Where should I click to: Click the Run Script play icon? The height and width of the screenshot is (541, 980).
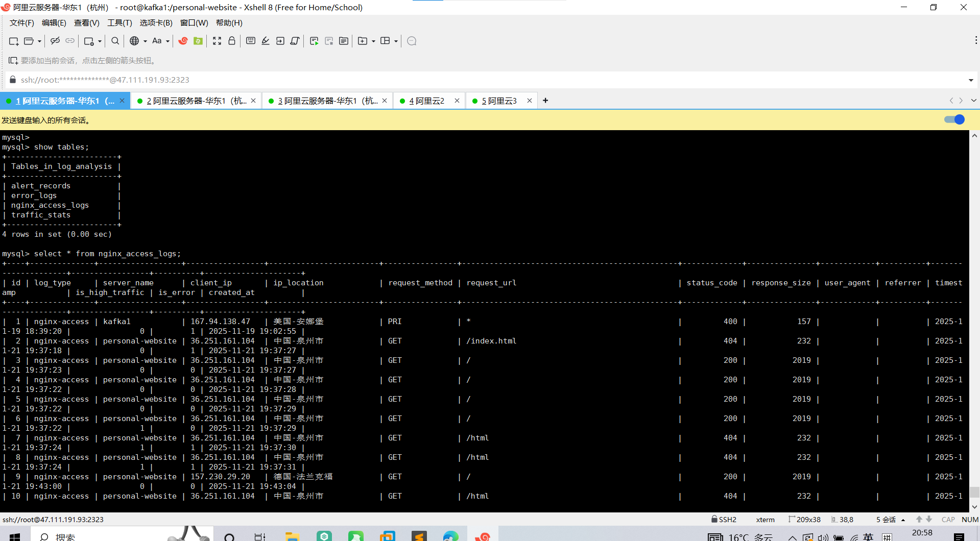(x=314, y=41)
